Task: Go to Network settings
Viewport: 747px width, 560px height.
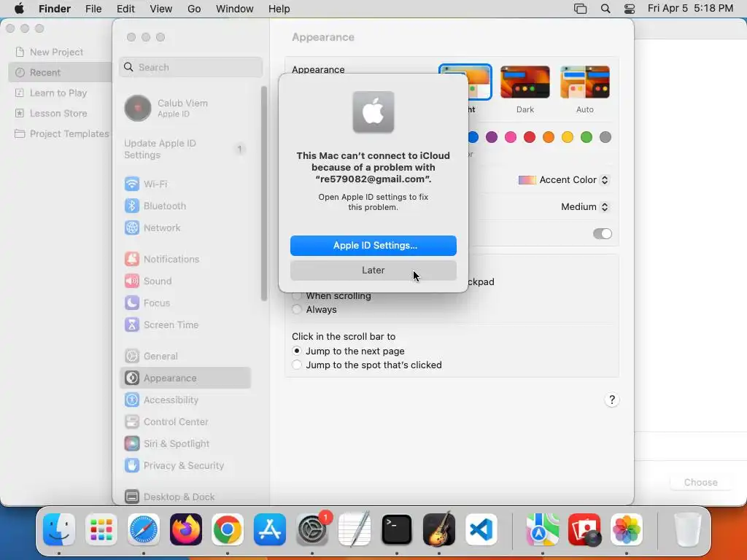Action: click(185, 227)
